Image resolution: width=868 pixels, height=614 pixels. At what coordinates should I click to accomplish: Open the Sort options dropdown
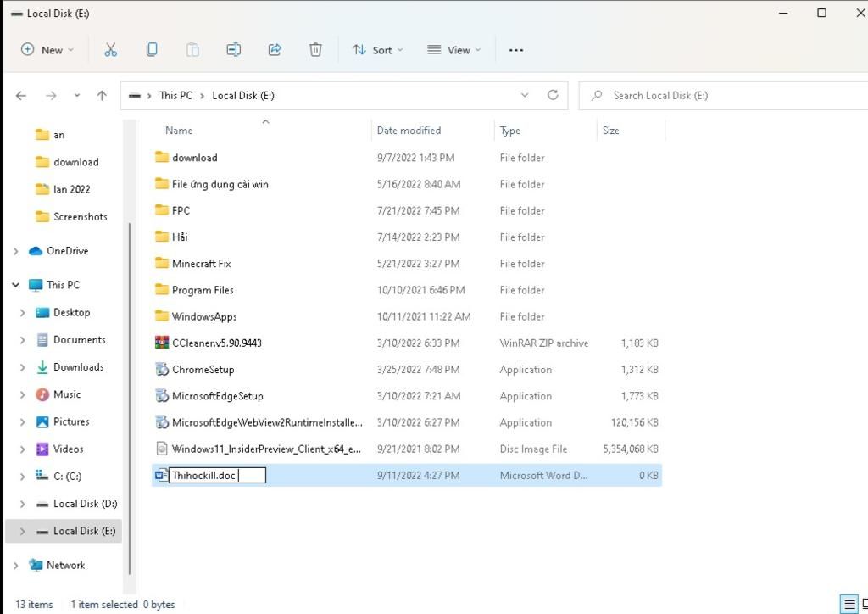[x=377, y=50]
